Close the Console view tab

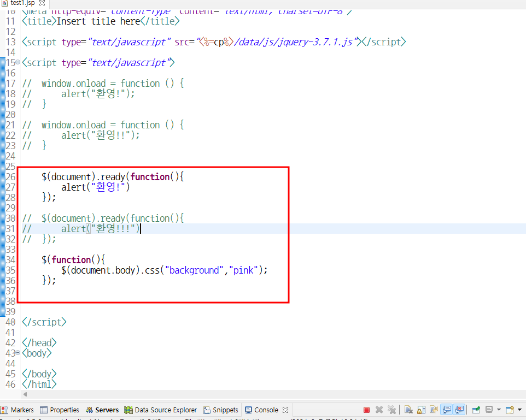(x=285, y=410)
